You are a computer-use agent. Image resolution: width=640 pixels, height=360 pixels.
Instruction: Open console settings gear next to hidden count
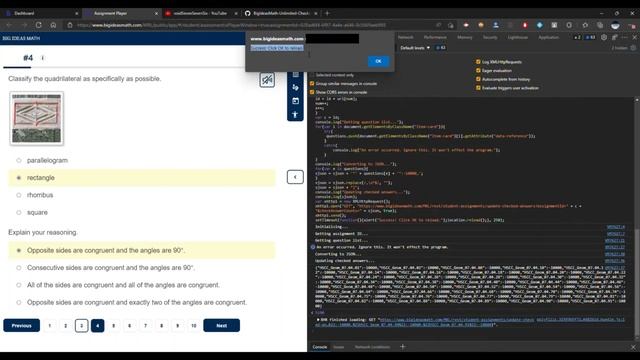pos(633,48)
